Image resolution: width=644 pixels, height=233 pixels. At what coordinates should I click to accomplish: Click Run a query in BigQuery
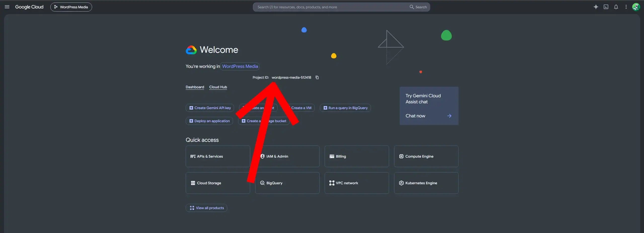coord(345,108)
